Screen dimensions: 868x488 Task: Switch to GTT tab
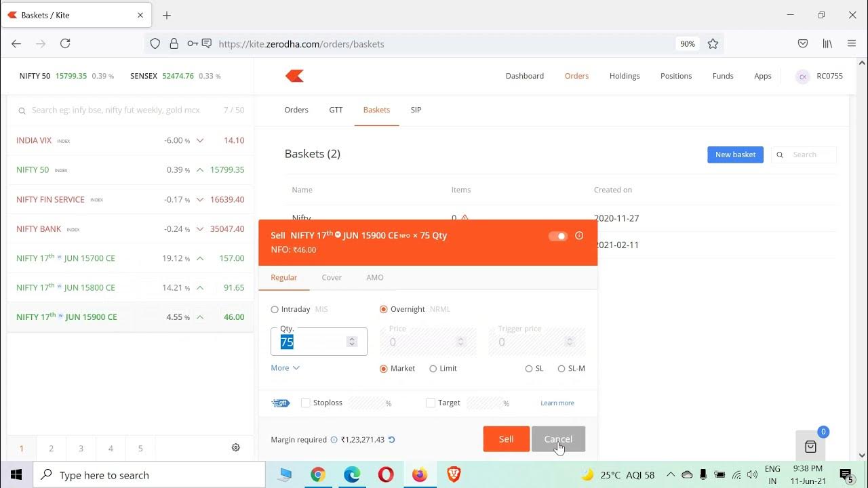(336, 110)
